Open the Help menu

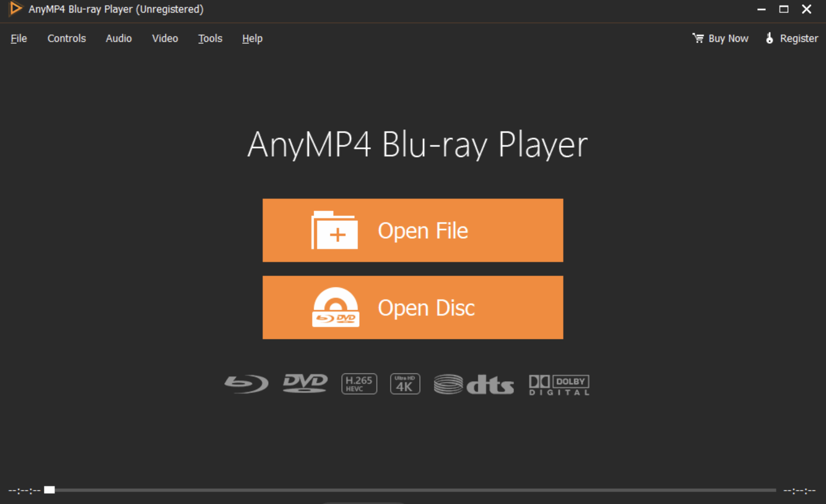252,38
